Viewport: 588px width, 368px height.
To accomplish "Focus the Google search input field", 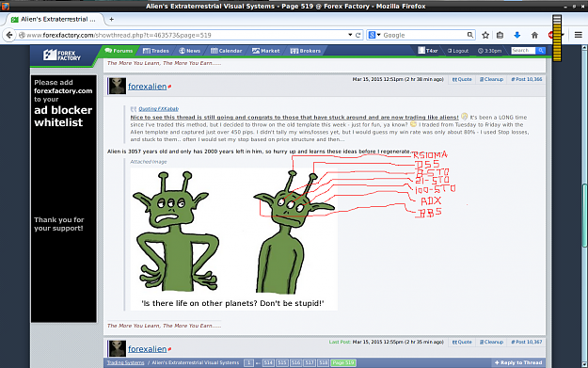I will 423,35.
